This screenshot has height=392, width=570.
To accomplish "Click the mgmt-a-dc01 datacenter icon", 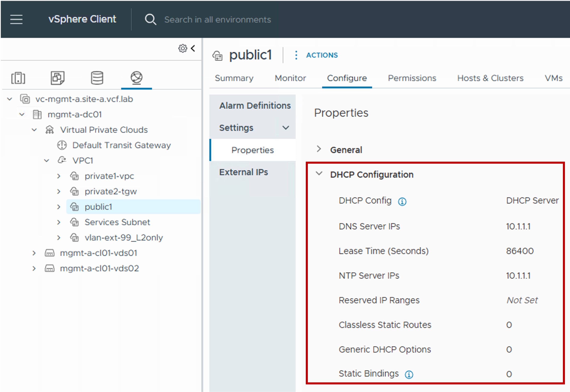I will coord(37,115).
